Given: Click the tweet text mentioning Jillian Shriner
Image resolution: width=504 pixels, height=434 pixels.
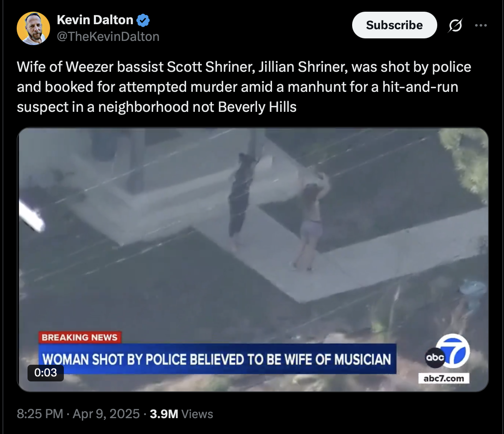Looking at the screenshot, I should click(x=244, y=87).
